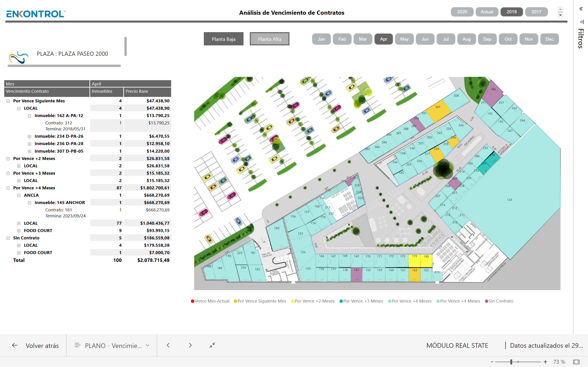Select the Aug month filter
The height and width of the screenshot is (367, 588).
pos(466,39)
